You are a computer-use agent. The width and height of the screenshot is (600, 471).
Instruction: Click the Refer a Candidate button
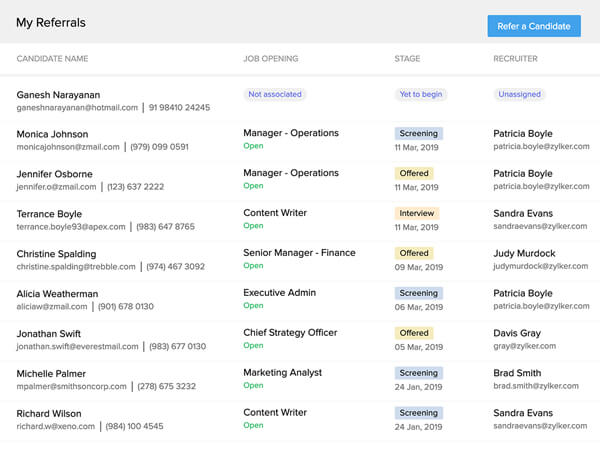[534, 26]
